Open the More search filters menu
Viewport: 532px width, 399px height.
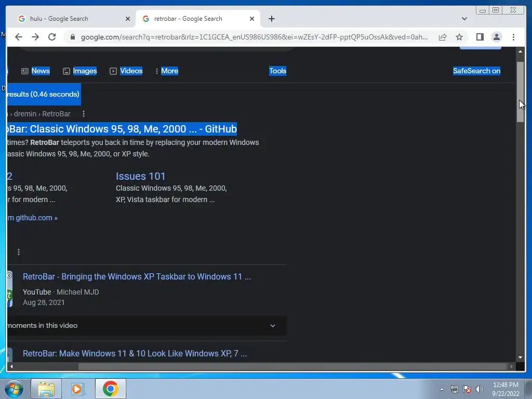pyautogui.click(x=167, y=71)
